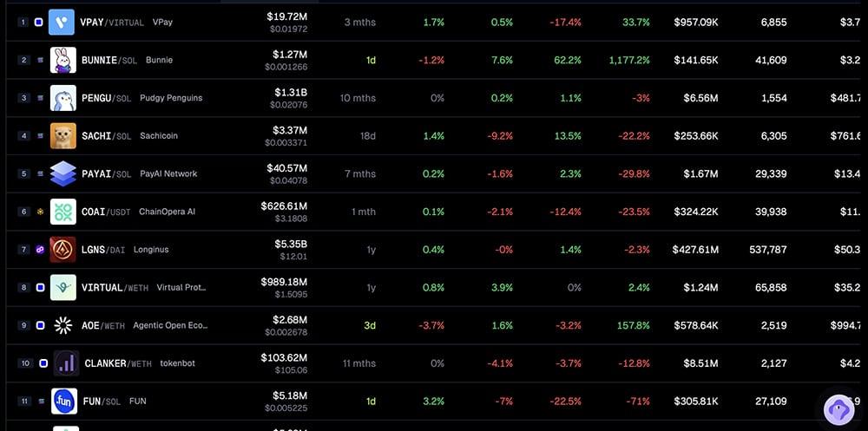Click the Virtual Protocol token logo
Image resolution: width=868 pixels, height=431 pixels.
click(x=62, y=287)
